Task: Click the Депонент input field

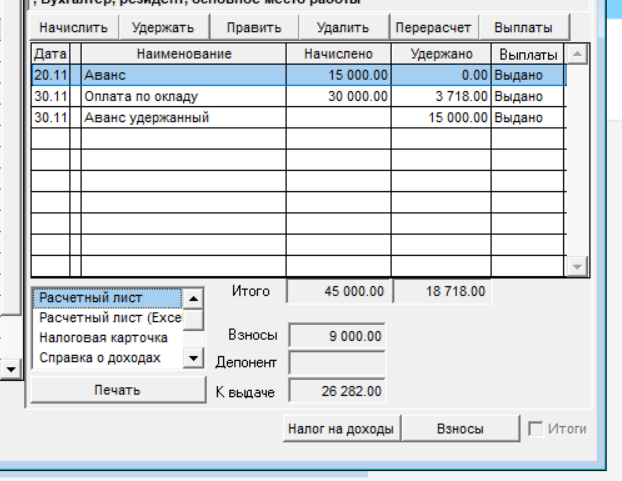Action: (337, 362)
